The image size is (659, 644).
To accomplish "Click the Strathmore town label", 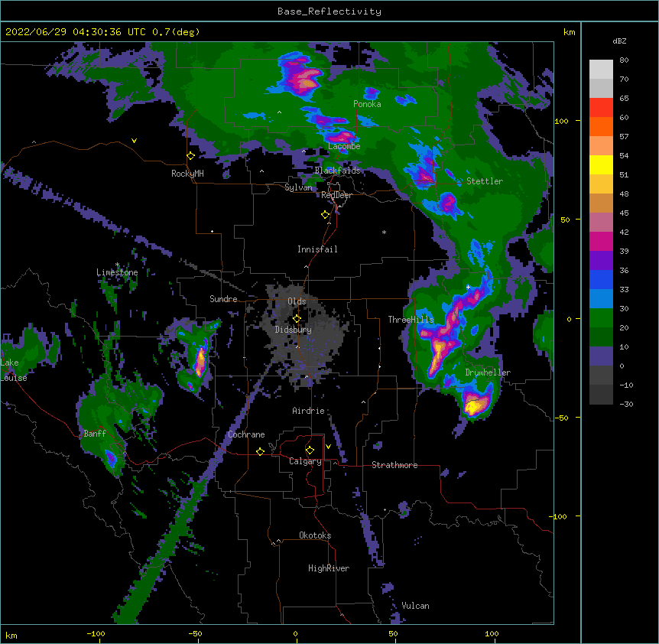I will [x=394, y=465].
